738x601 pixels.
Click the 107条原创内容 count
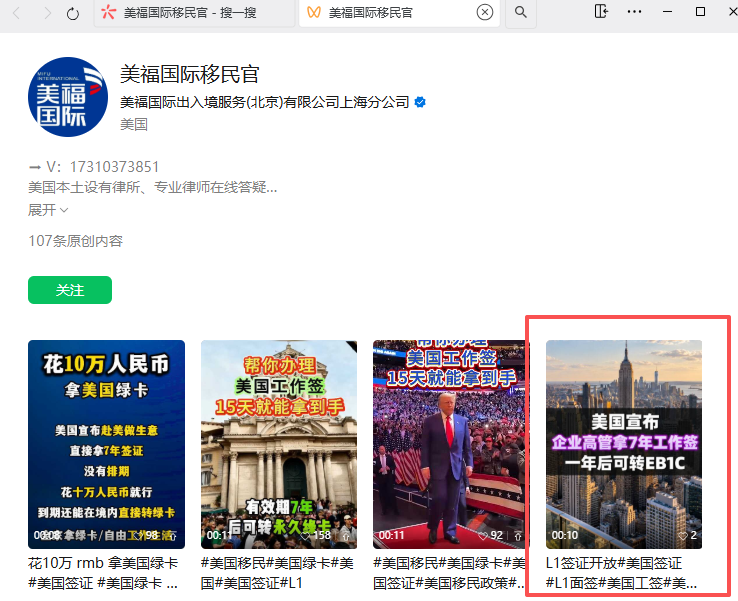pos(76,241)
